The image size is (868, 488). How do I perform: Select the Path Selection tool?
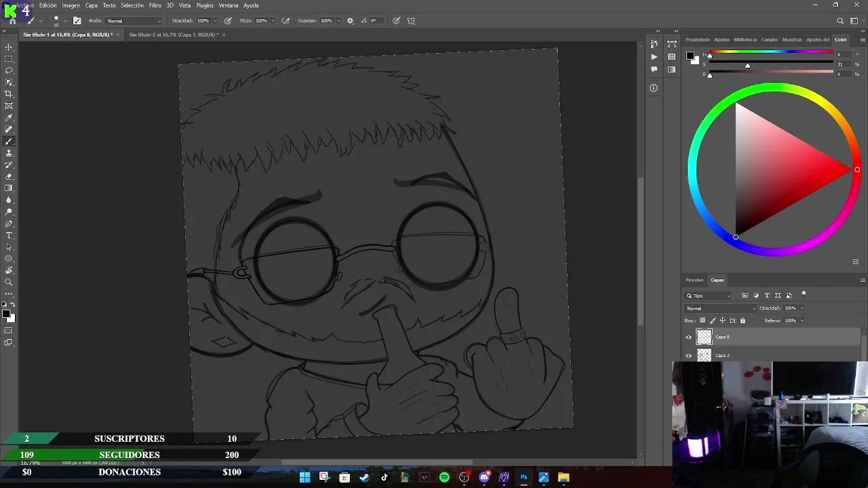(9, 247)
